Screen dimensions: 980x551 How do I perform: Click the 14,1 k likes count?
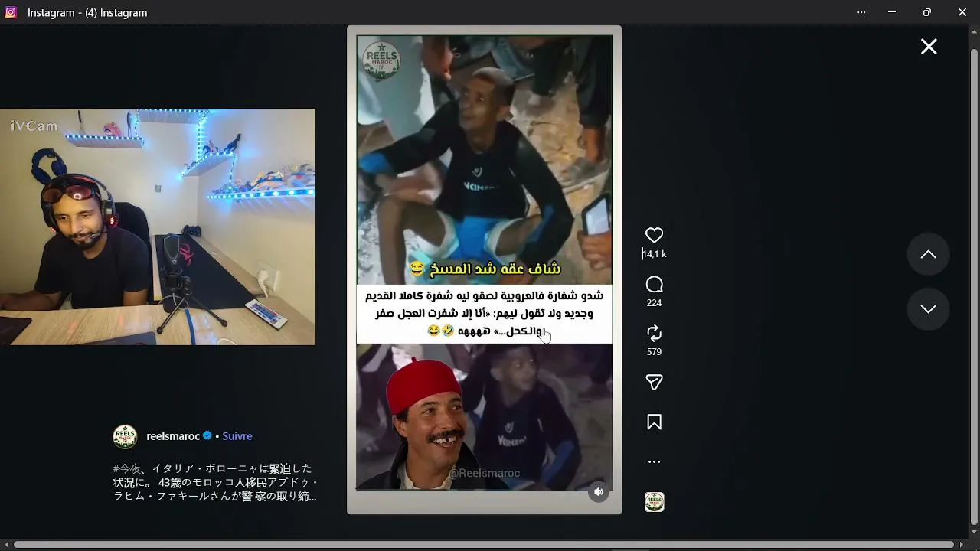click(x=654, y=254)
